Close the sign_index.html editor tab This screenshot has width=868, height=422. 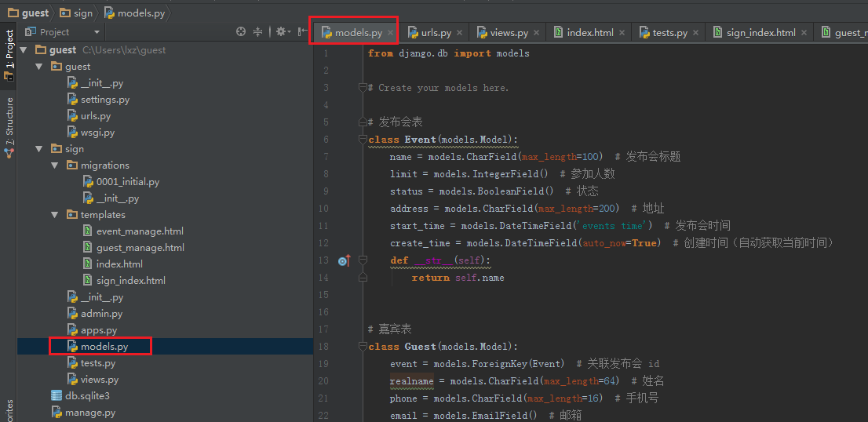tap(804, 33)
